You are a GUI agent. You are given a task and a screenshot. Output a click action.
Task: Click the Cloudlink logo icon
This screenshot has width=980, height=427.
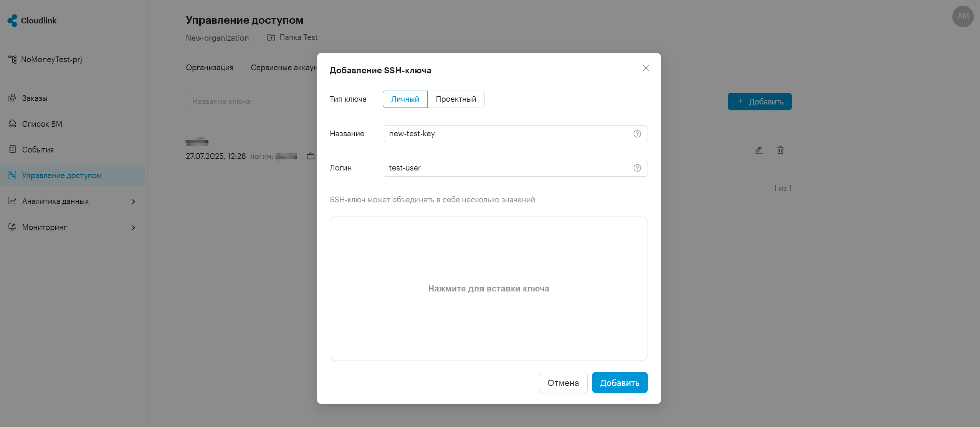click(12, 20)
